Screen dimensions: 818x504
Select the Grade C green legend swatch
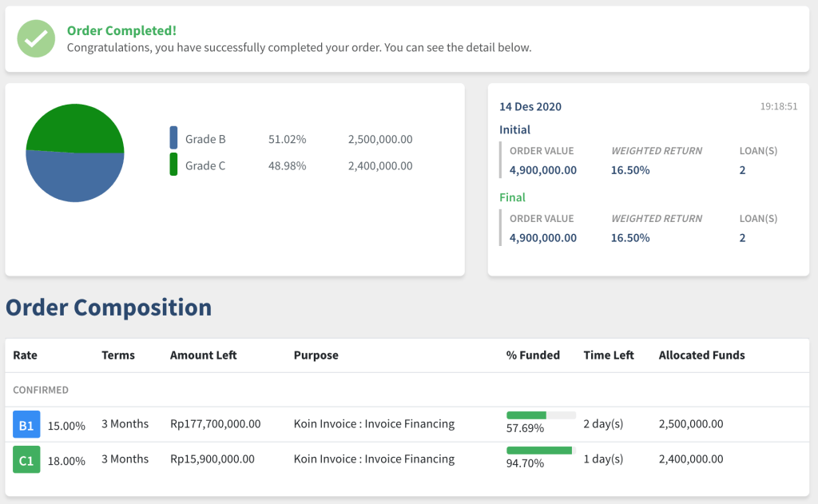(173, 165)
